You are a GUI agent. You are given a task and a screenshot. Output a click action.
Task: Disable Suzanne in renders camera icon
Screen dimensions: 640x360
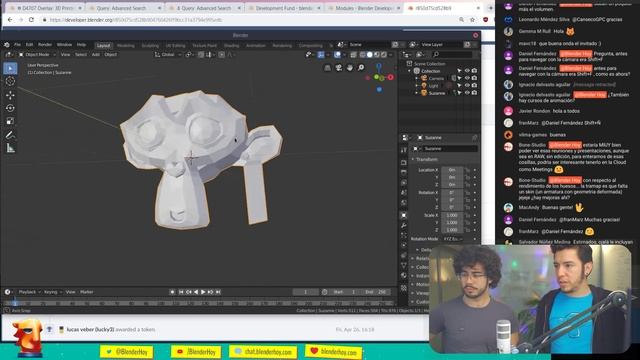click(474, 93)
